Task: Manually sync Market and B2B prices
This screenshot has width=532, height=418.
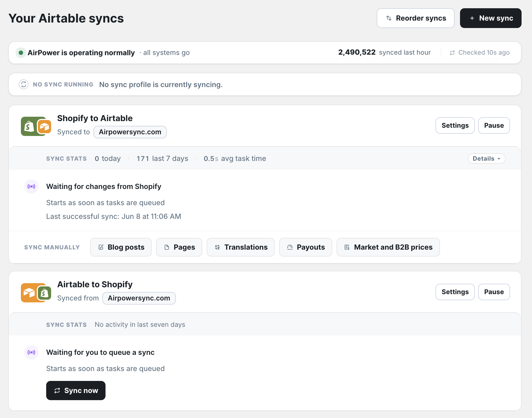Action: tap(388, 247)
